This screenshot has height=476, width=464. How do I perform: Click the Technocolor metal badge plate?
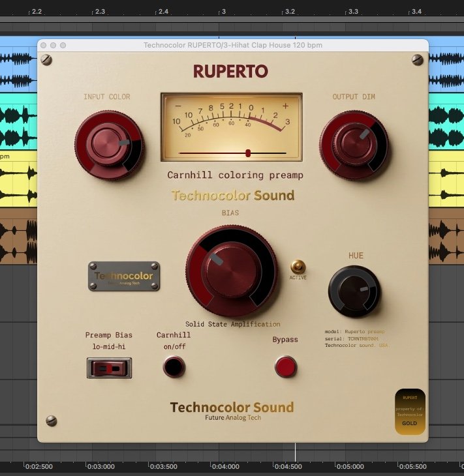pos(124,276)
